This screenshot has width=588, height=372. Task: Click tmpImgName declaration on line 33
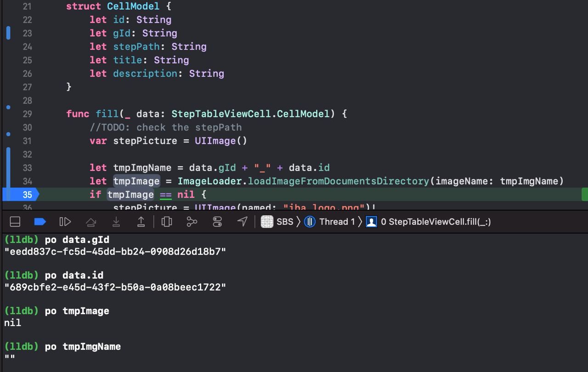142,168
